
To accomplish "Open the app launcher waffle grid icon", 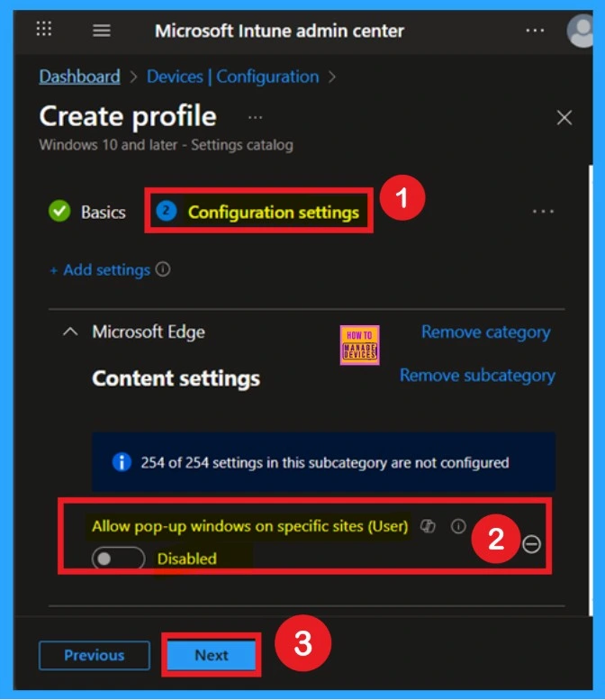I will [x=44, y=30].
